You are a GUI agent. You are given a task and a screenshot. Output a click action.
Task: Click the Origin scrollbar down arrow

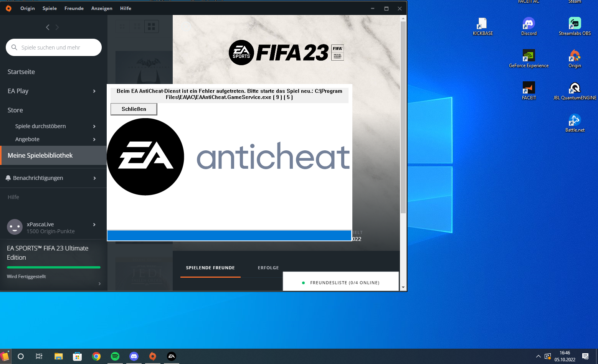pos(403,287)
